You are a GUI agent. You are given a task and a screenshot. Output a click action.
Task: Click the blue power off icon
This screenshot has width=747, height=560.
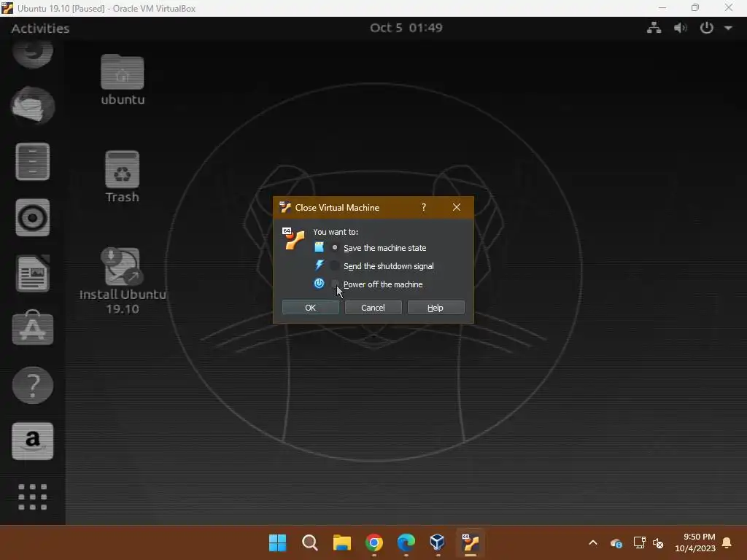pyautogui.click(x=320, y=284)
